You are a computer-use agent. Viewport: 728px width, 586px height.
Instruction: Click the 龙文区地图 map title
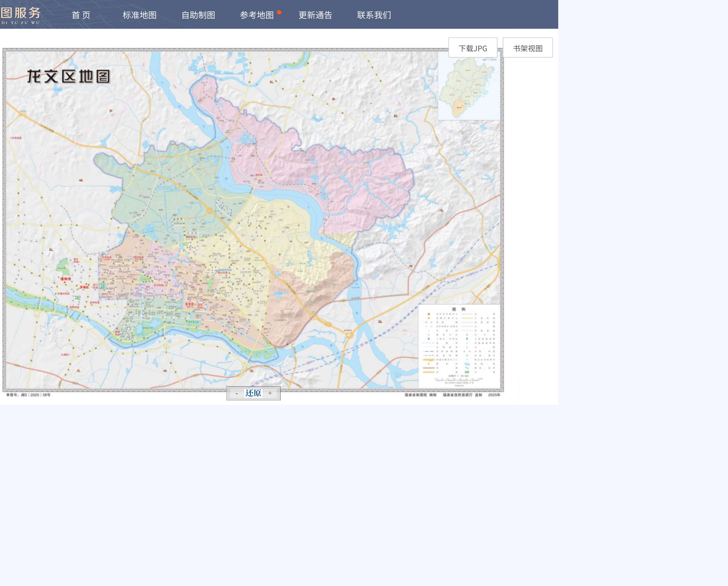[x=69, y=77]
